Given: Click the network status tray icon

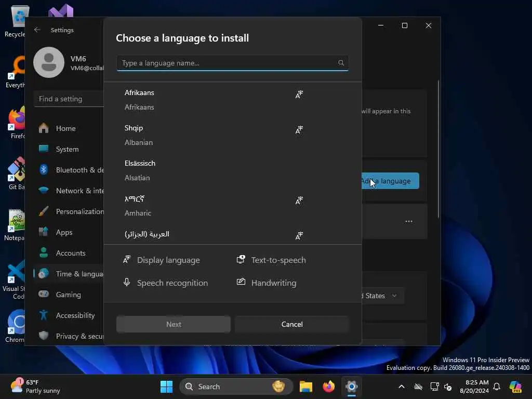Looking at the screenshot, I should tap(434, 387).
